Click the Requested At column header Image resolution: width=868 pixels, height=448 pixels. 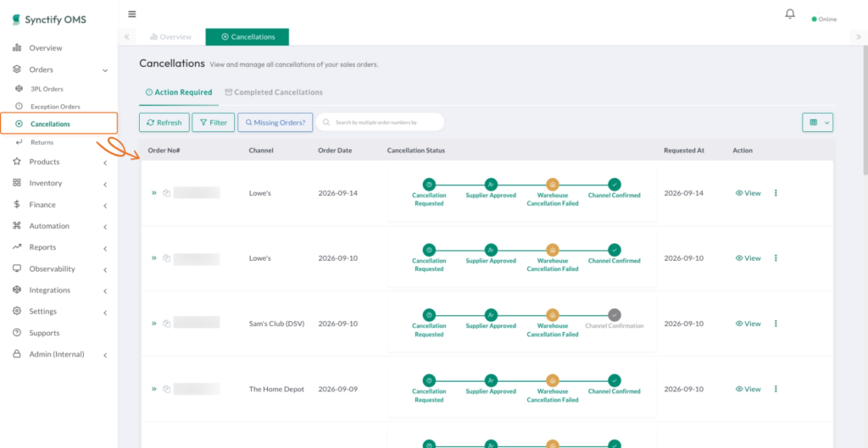point(684,151)
